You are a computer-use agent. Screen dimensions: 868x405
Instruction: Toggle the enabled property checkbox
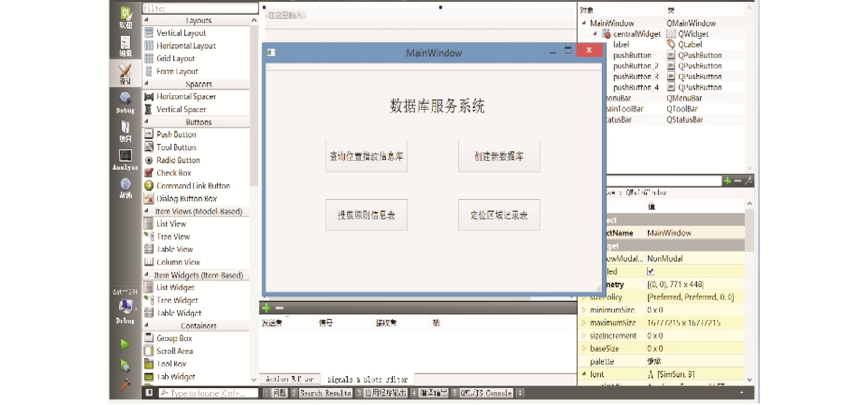pyautogui.click(x=651, y=271)
